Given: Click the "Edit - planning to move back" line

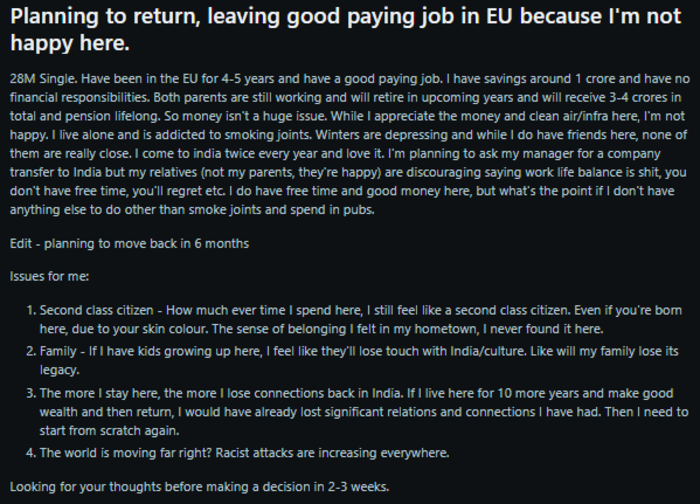Looking at the screenshot, I should (129, 244).
